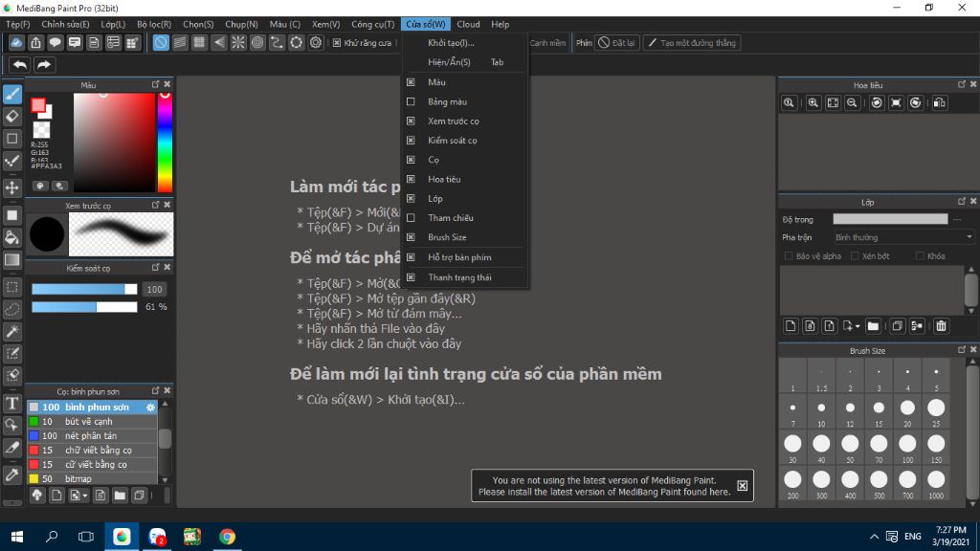Click the flip canvas icon in Hoa tiêu
The height and width of the screenshot is (551, 980).
(940, 103)
